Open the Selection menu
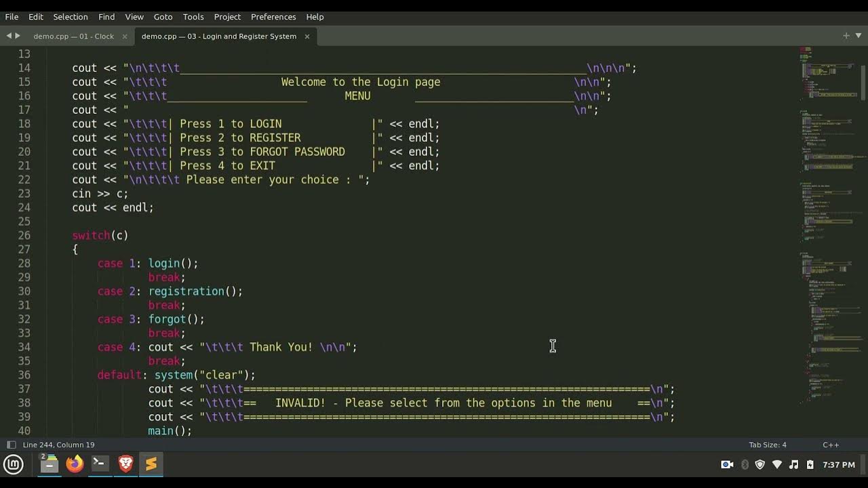Viewport: 868px width, 488px height. pyautogui.click(x=71, y=16)
